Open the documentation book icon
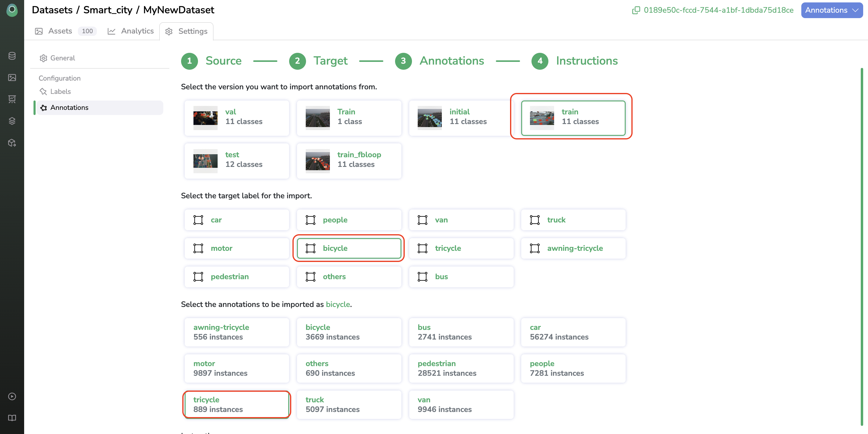Image resolution: width=868 pixels, height=434 pixels. tap(12, 418)
